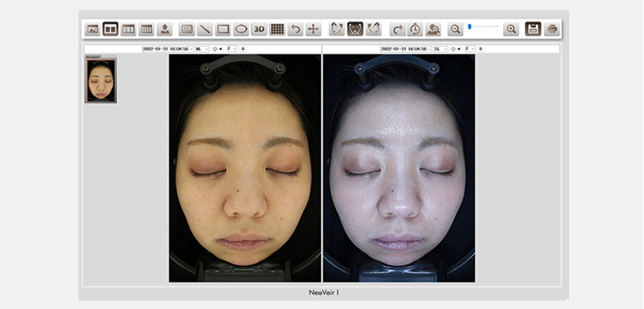This screenshot has height=309, width=644.
Task: Select the line drawing tool
Action: tap(205, 29)
